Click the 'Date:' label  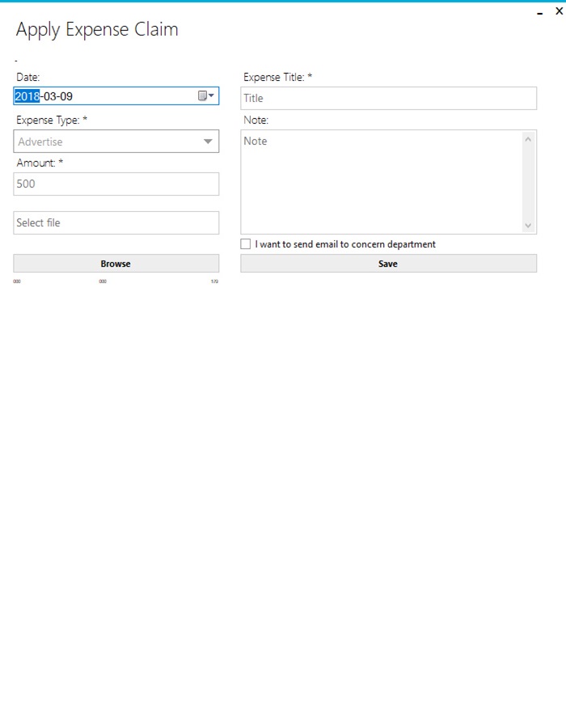28,77
